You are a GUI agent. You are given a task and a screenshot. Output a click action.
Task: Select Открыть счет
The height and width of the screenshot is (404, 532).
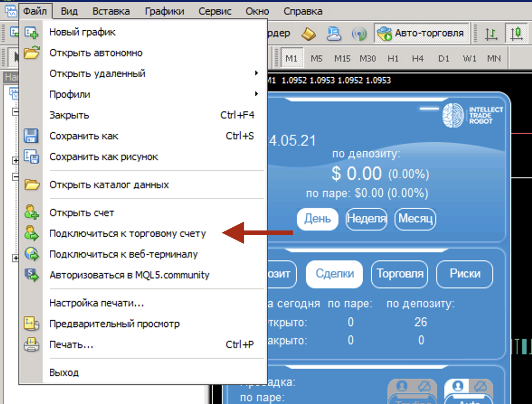coord(143,213)
